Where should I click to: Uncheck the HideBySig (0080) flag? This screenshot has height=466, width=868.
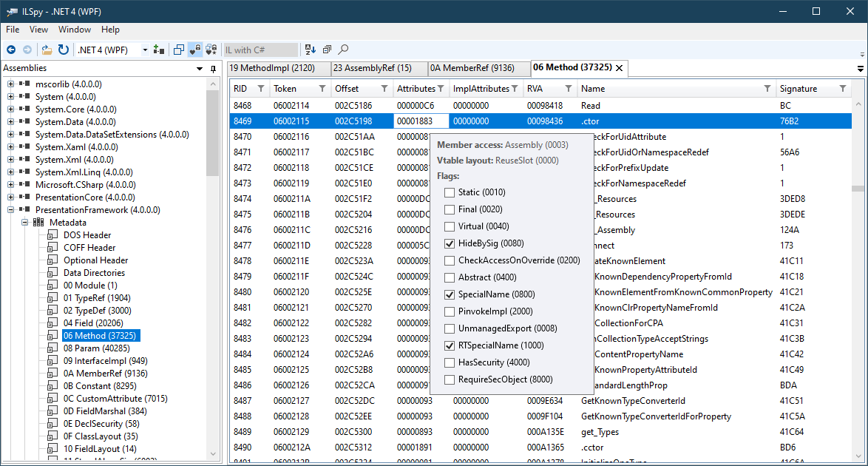click(450, 243)
